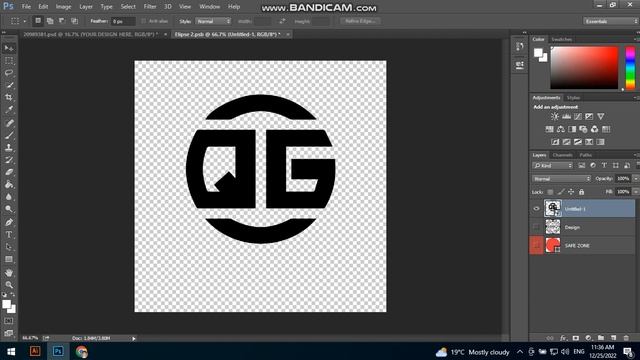Toggle lock all for layer
This screenshot has width=640, height=360.
(x=581, y=192)
